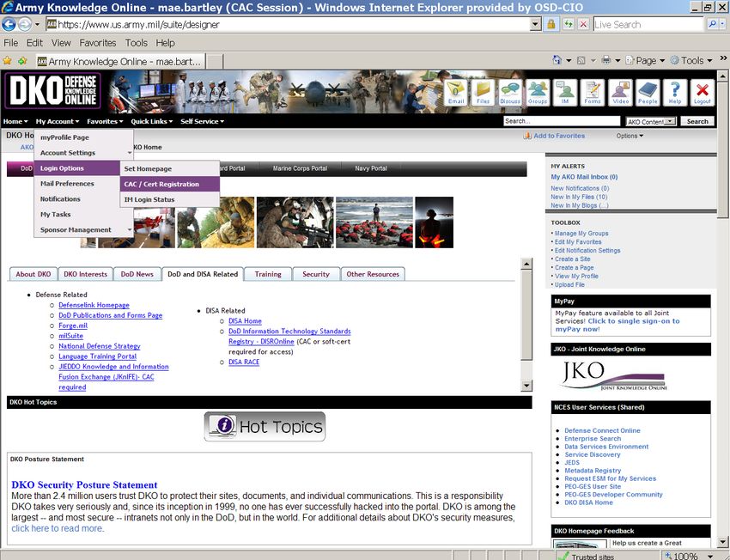Screen dimensions: 730x560
Task: Expand the Quick Links dropdown
Action: [x=152, y=121]
